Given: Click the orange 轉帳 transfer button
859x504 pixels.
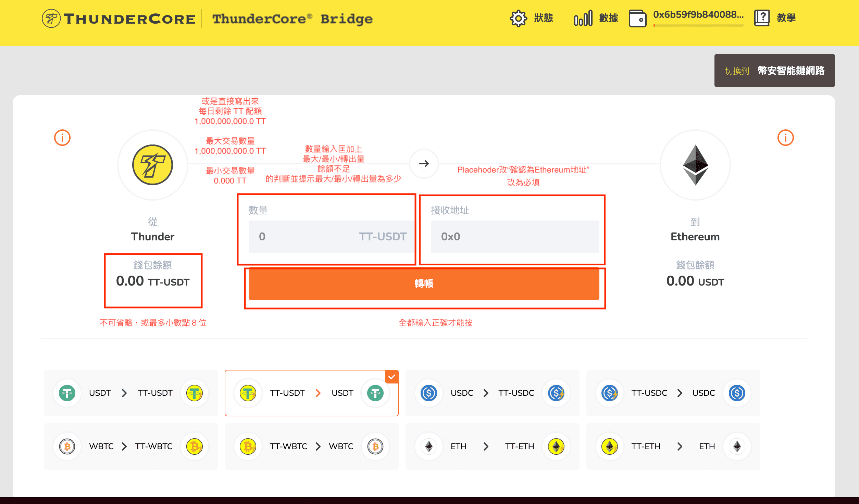Looking at the screenshot, I should (x=424, y=283).
